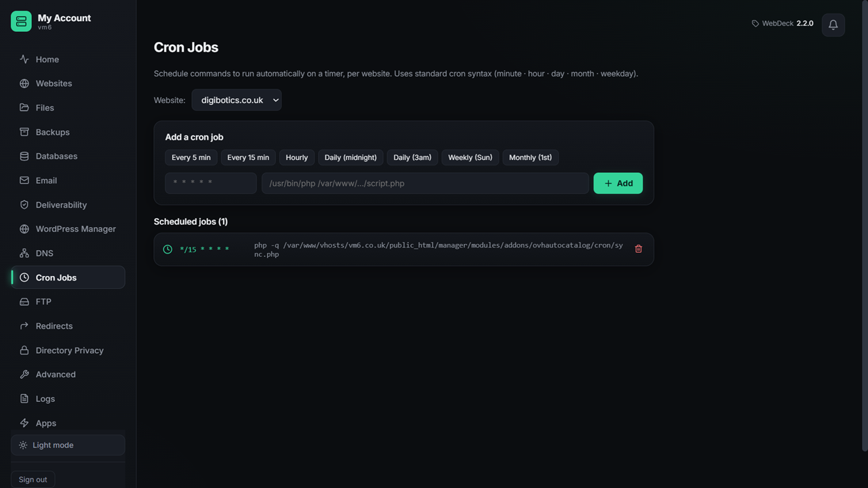Click the */15 * * * * schedule text
Screen dimensions: 868x488
(204, 249)
